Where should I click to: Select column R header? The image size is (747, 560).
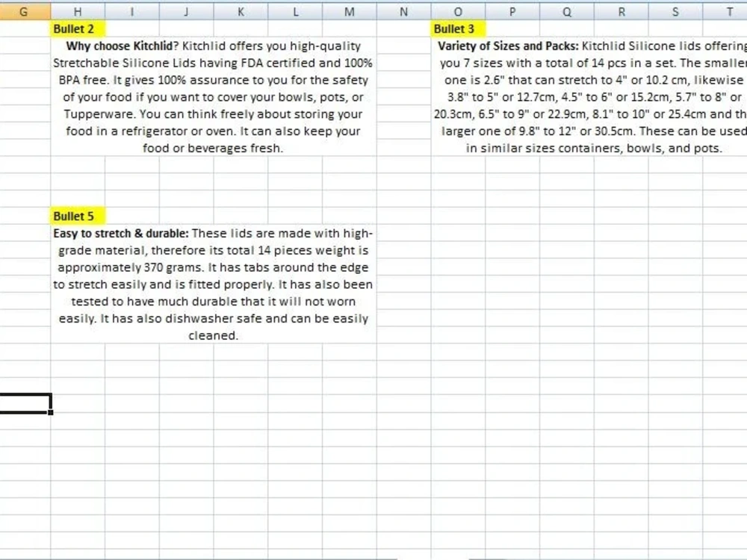click(621, 12)
